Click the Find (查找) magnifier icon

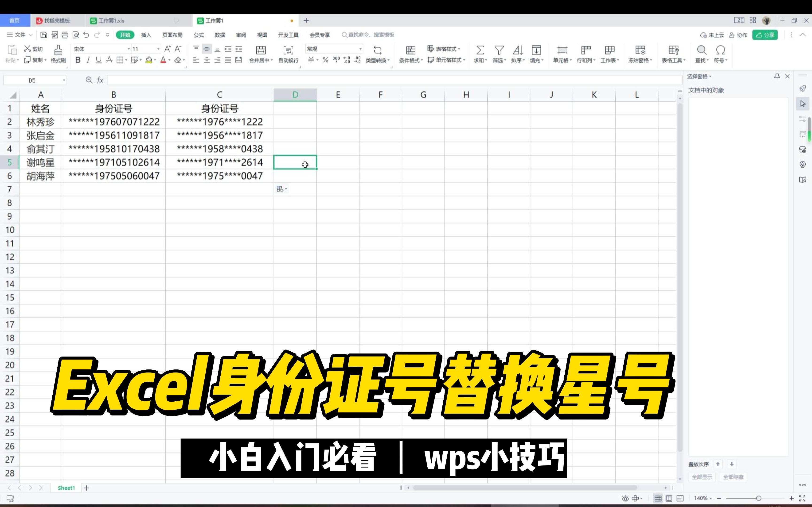tap(701, 50)
